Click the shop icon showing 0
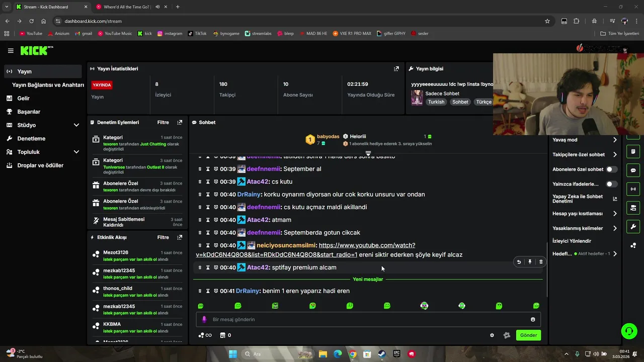Screen dimensions: 644x362 point(226,335)
